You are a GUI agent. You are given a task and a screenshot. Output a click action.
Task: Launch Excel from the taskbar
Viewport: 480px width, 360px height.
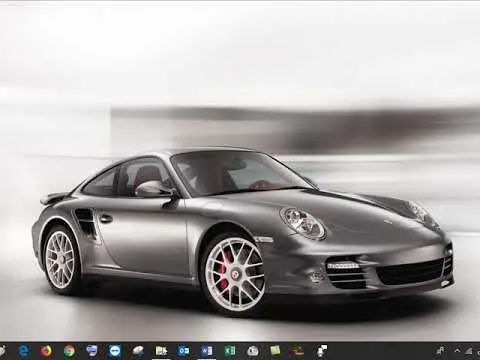coord(230,351)
